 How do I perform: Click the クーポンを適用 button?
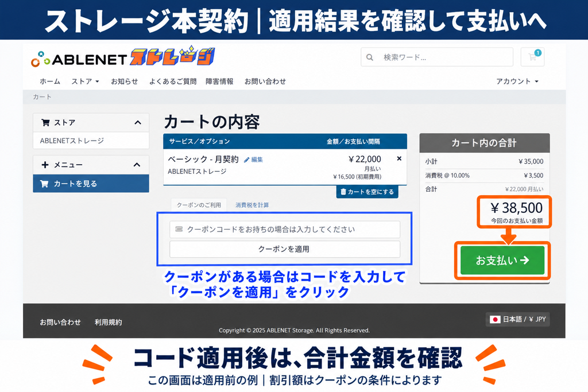(285, 249)
